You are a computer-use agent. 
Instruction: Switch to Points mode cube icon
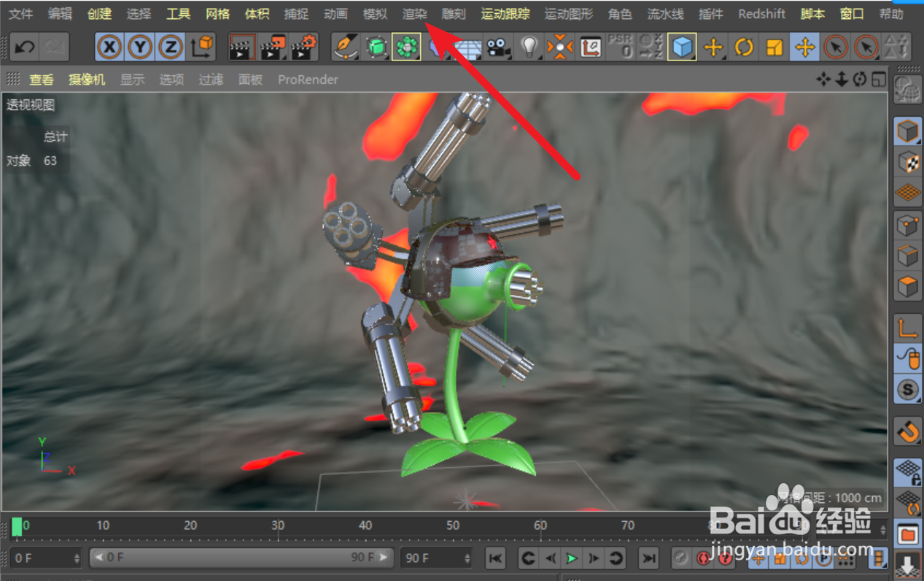pyautogui.click(x=908, y=226)
